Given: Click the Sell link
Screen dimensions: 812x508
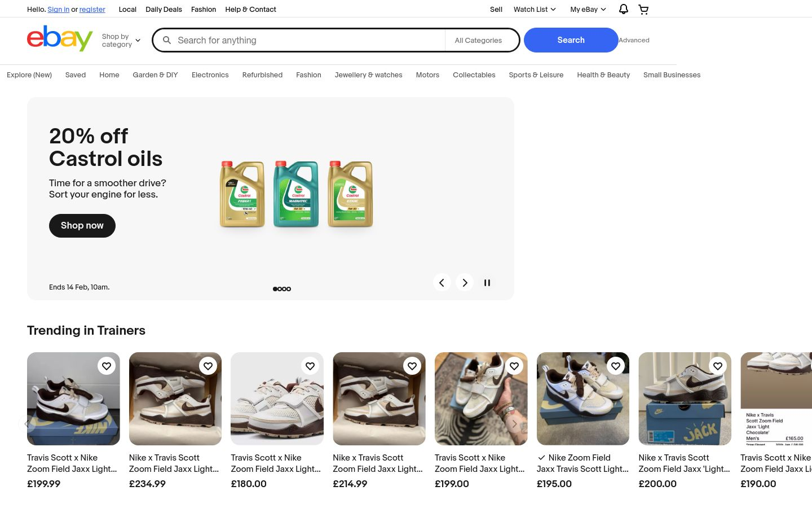Looking at the screenshot, I should pyautogui.click(x=496, y=10).
